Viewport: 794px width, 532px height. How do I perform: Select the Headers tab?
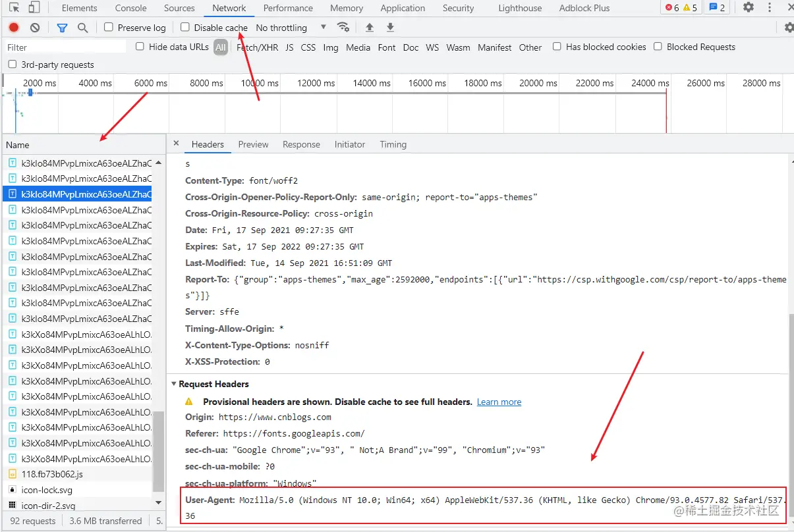tap(208, 144)
